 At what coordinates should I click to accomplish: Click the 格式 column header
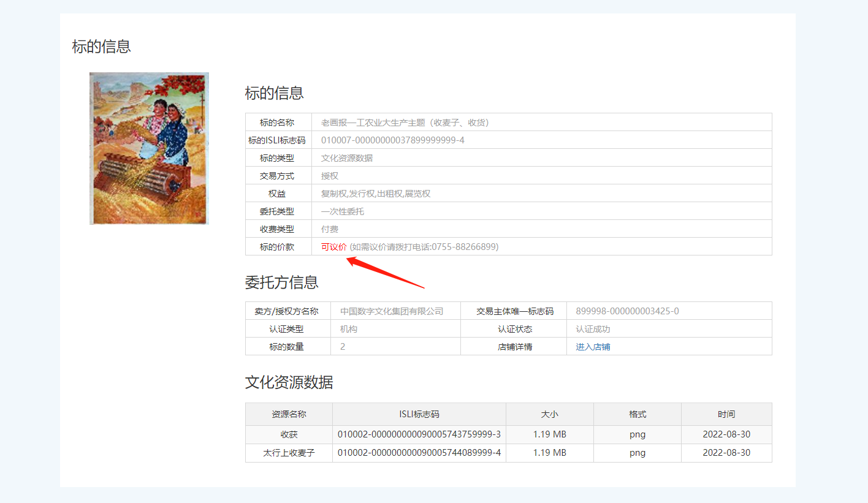pos(637,414)
